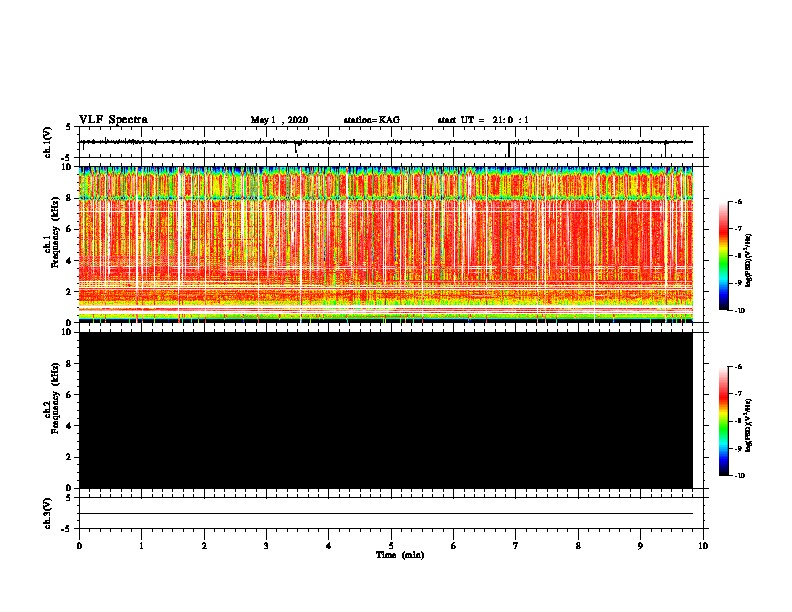The height and width of the screenshot is (612, 792).
Task: Click the ch.1 colorbar log(PSD) unit label
Action: click(748, 260)
